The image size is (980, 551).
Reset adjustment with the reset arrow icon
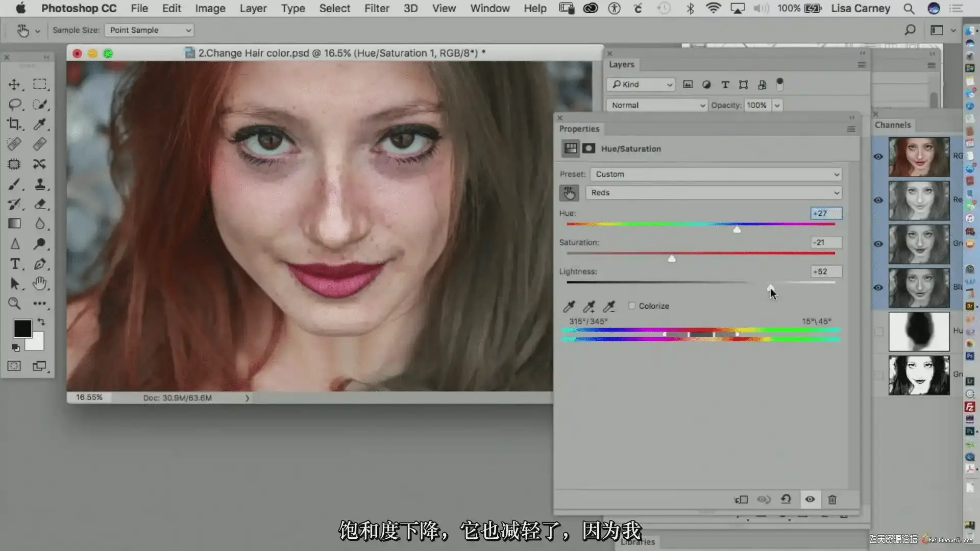point(786,499)
